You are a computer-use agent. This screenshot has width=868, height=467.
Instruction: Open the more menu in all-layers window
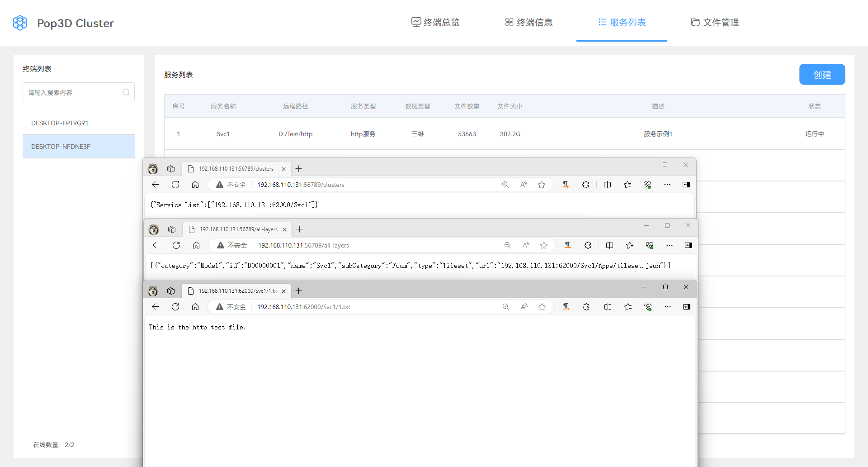coord(670,245)
